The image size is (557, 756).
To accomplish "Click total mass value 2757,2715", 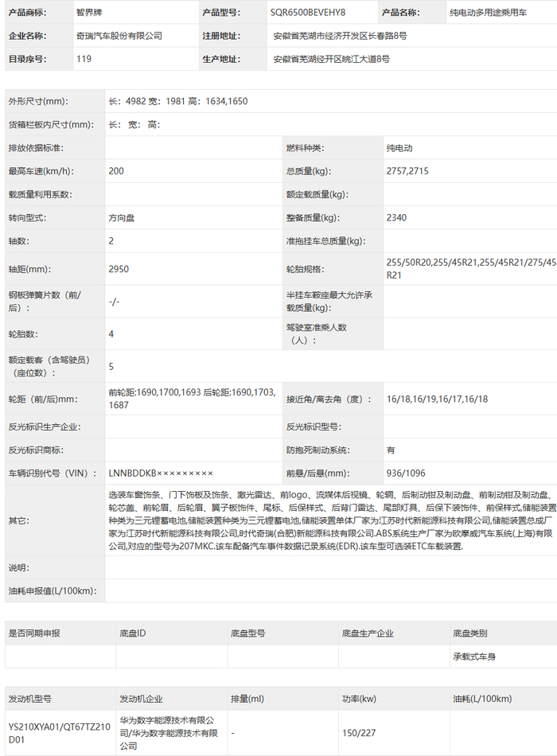I will point(407,171).
